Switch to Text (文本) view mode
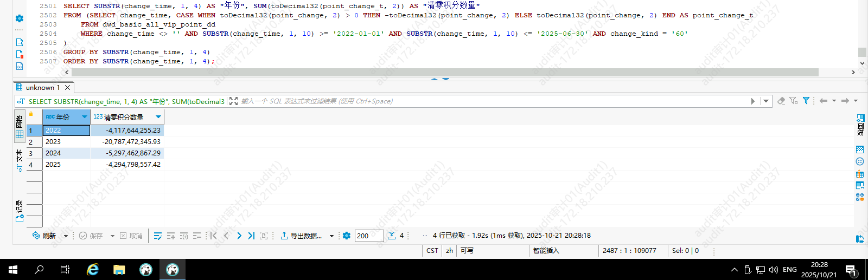868x280 pixels. tap(20, 160)
